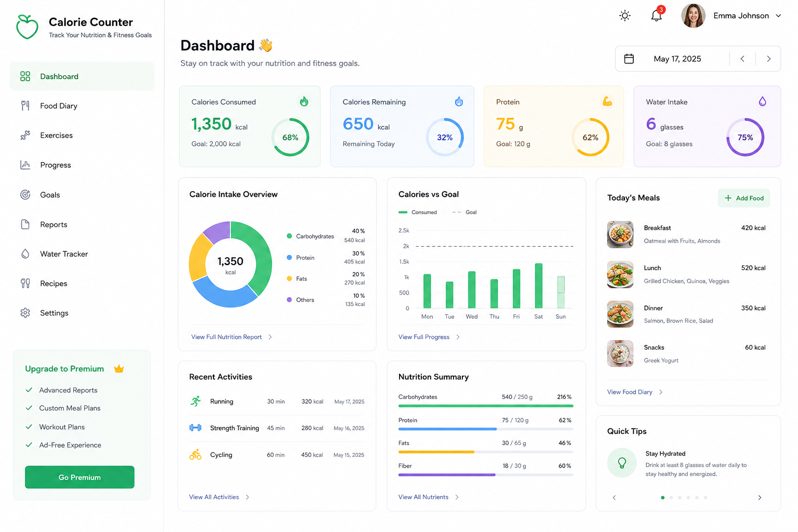
Task: Click the Breakfast meal thumbnail
Action: click(x=620, y=234)
